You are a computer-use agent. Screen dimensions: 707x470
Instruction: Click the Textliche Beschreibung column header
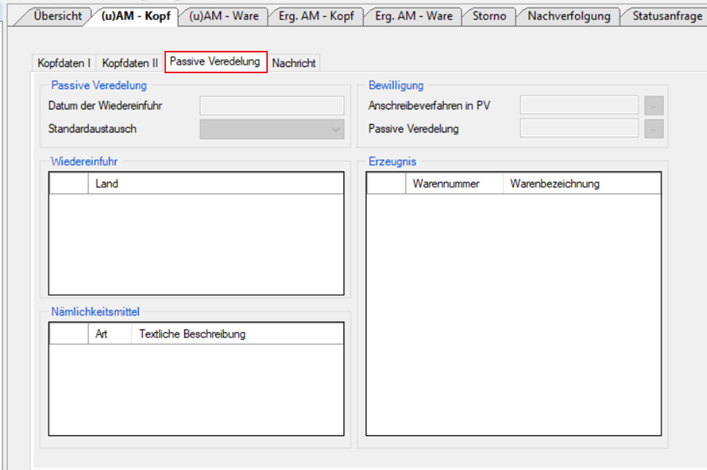click(x=236, y=334)
